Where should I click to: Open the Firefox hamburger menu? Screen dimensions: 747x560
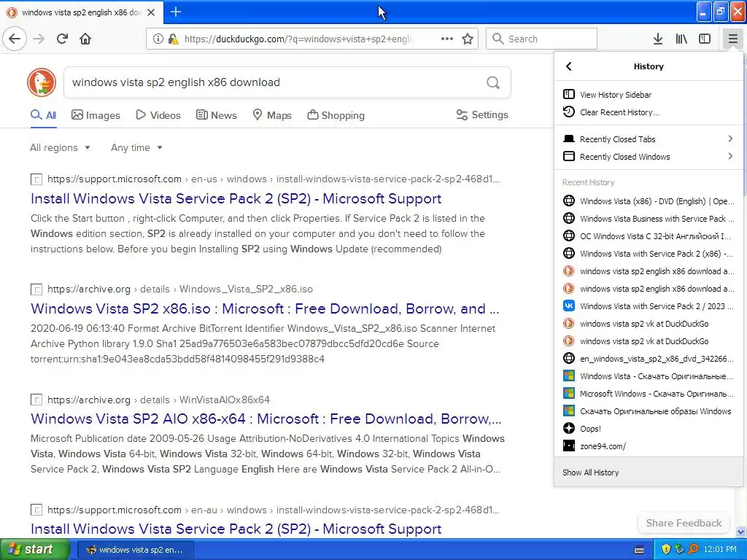732,39
